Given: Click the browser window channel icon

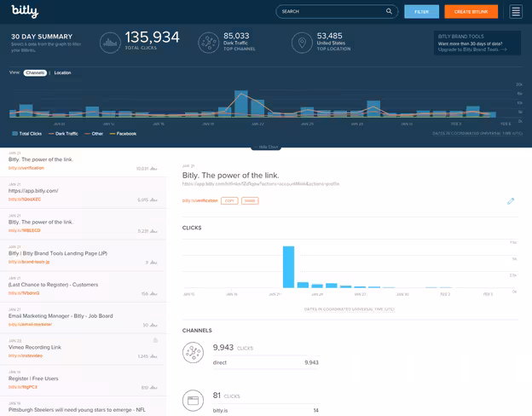Looking at the screenshot, I should point(193,401).
